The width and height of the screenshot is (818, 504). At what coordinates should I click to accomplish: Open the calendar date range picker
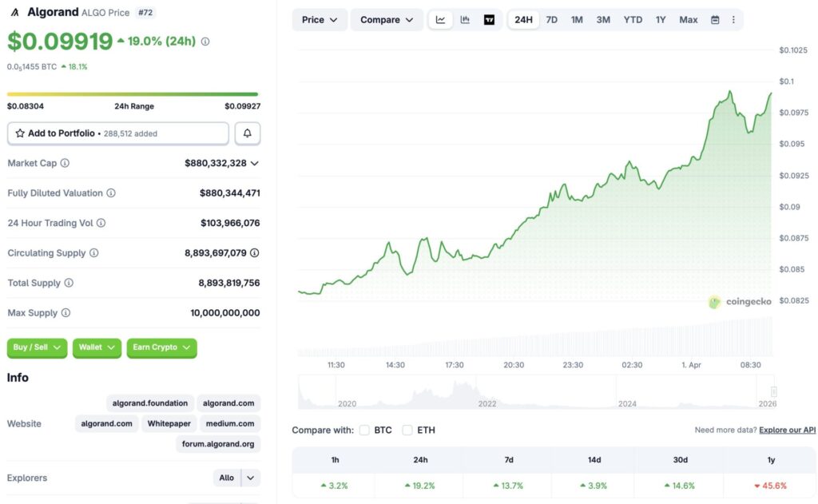tap(715, 20)
